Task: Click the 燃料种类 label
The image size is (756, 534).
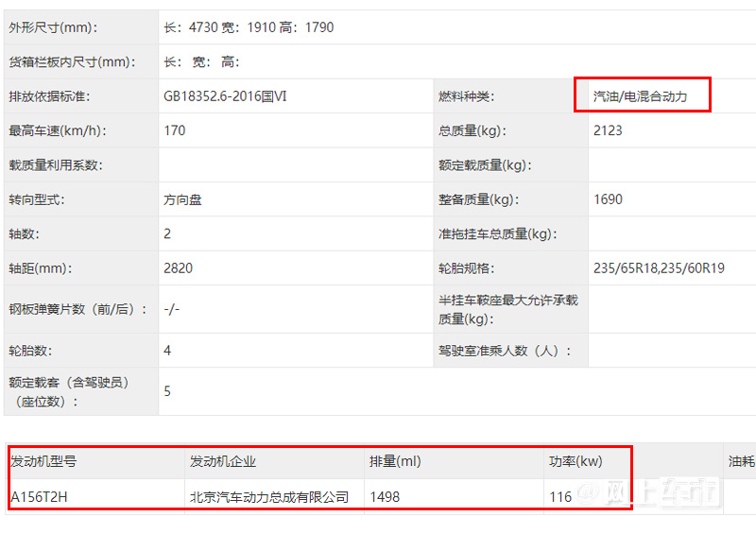Action: tap(466, 96)
